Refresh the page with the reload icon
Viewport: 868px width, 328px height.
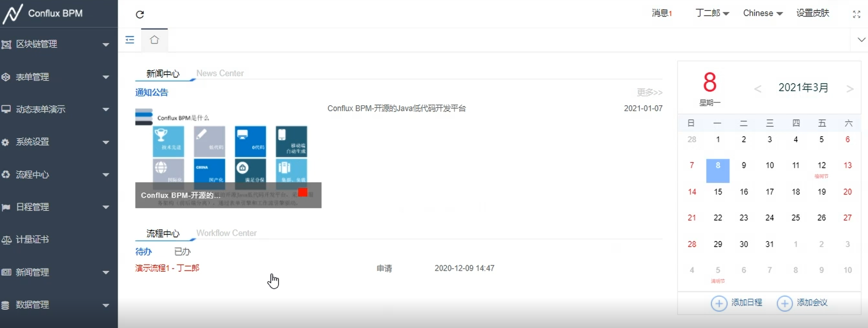click(140, 14)
